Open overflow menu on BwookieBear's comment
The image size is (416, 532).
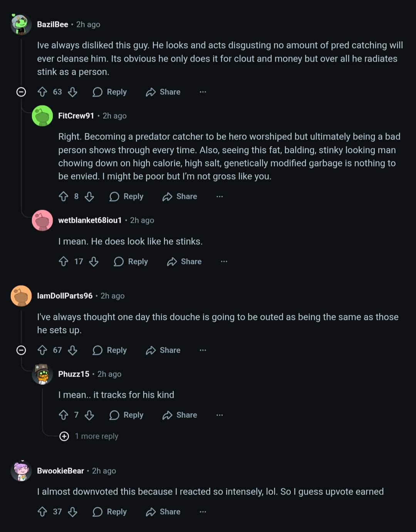(x=203, y=512)
